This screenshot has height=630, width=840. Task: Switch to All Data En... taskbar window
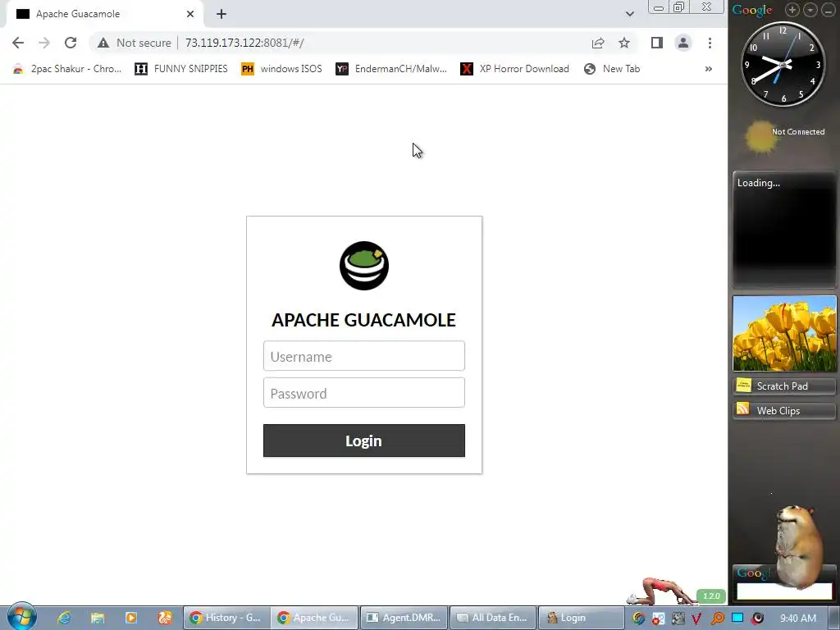click(x=493, y=618)
